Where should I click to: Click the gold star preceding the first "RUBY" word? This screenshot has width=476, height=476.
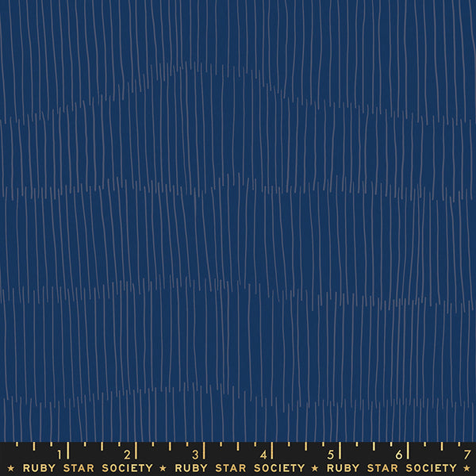tap(12, 468)
